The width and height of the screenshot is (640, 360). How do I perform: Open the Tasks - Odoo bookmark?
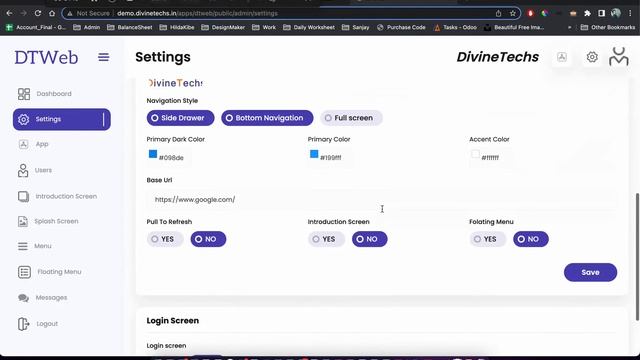coord(456,27)
